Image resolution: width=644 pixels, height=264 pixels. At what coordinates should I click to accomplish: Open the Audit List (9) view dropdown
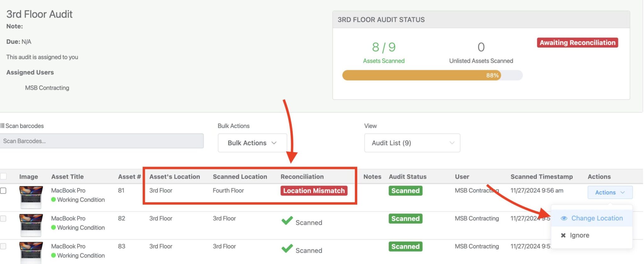412,143
